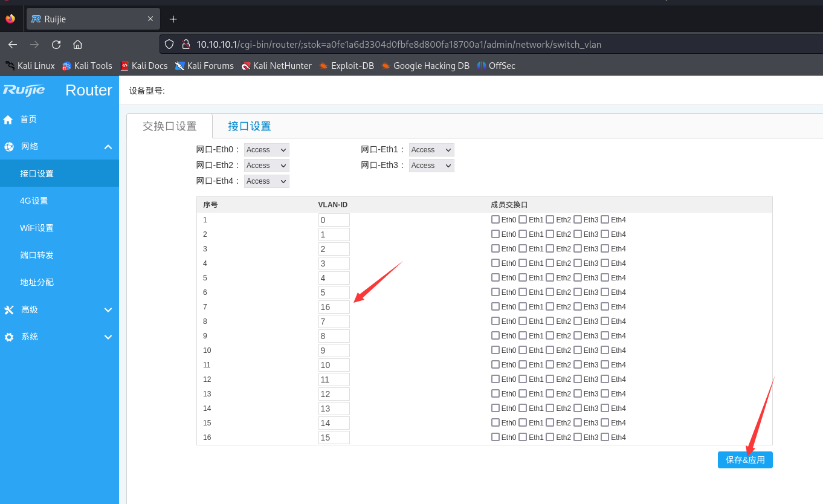Open the 首页 home menu item
Screen dimensions: 823x504
(x=59, y=119)
